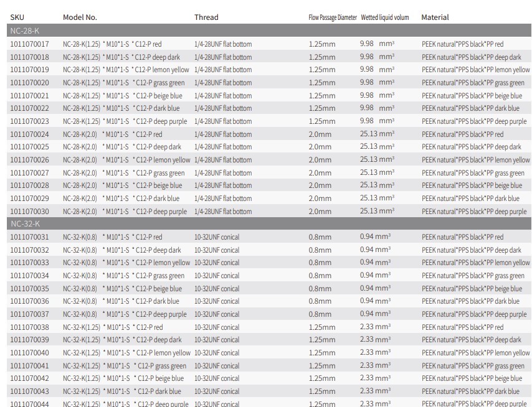
Task: Click model NC-28-K(2.0) C12-P deep purple
Action: click(125, 212)
